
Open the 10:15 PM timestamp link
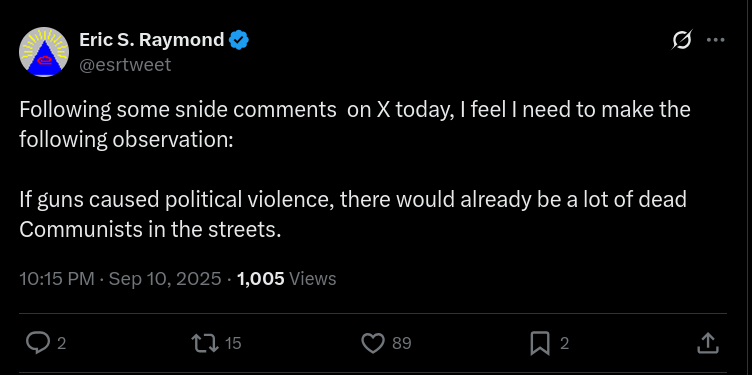[x=57, y=279]
